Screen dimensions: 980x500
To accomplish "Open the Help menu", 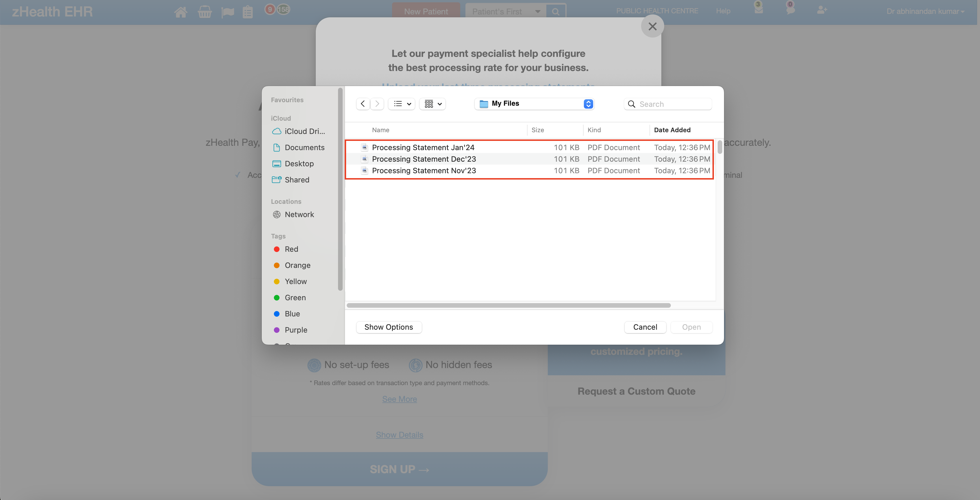I will coord(723,11).
